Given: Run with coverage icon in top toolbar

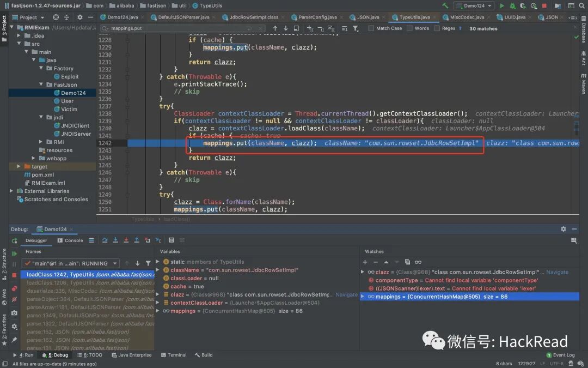Looking at the screenshot, I should point(523,5).
